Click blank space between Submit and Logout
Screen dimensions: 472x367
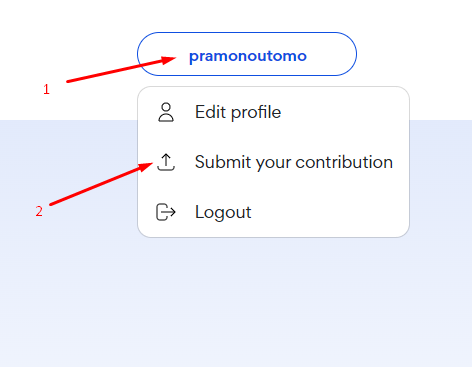point(273,187)
